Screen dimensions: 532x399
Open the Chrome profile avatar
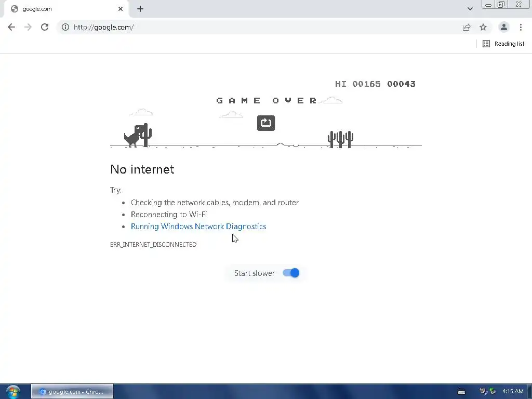click(504, 27)
